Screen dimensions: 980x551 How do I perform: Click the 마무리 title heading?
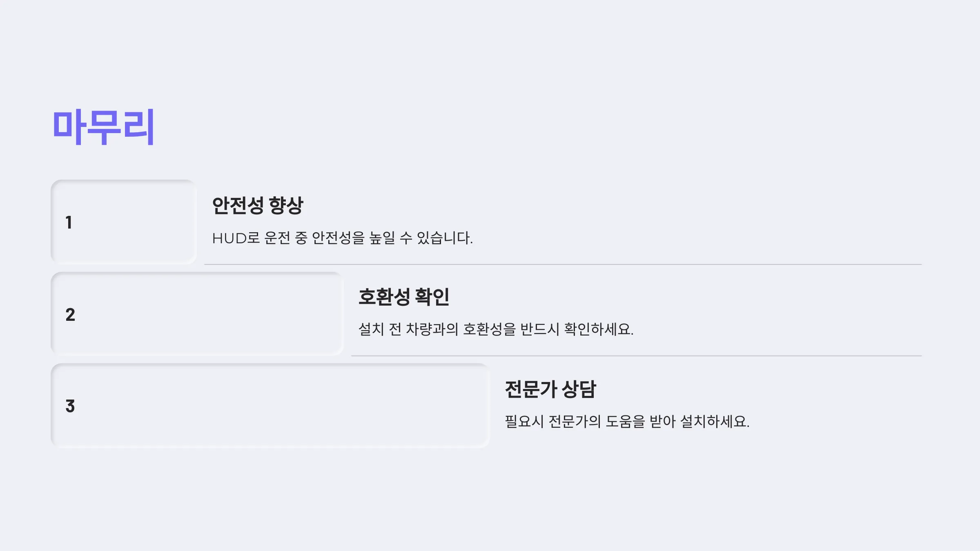pos(103,127)
